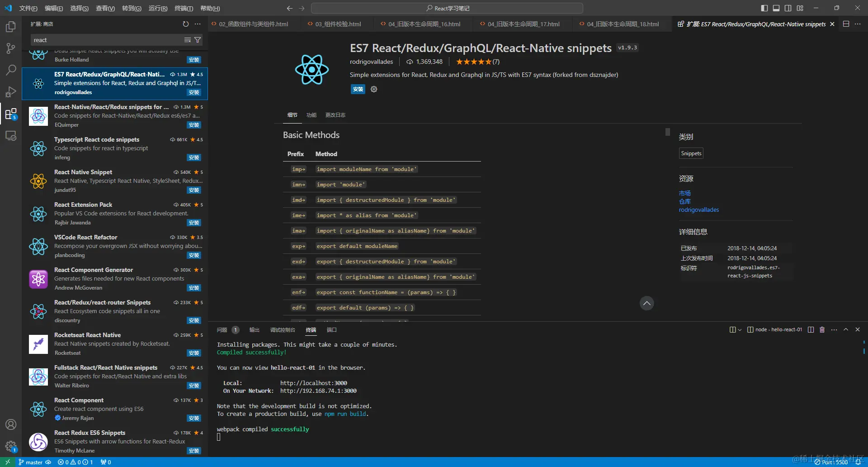Switch to the 输出 panel tab
The width and height of the screenshot is (868, 467).
pos(255,330)
